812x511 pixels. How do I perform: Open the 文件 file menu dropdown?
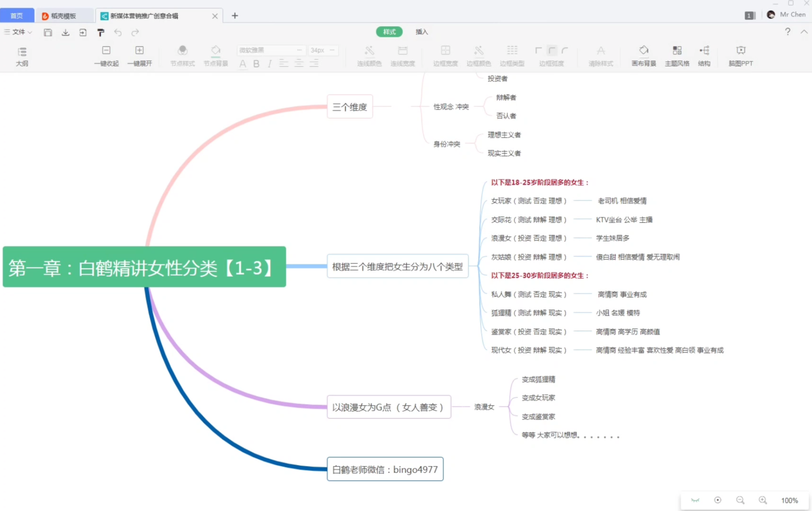tap(18, 32)
